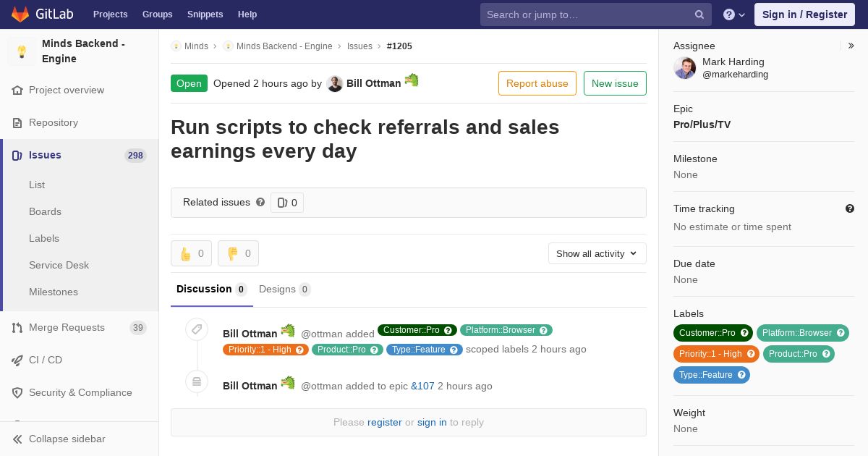Open the Help menu item
Image resolution: width=868 pixels, height=456 pixels.
coord(247,14)
